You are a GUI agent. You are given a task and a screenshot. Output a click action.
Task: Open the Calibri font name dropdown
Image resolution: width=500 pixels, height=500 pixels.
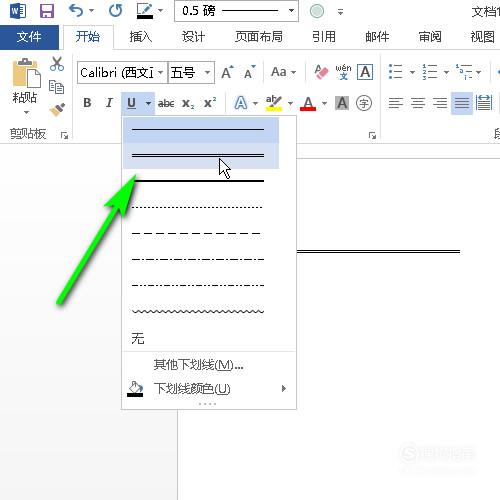160,72
